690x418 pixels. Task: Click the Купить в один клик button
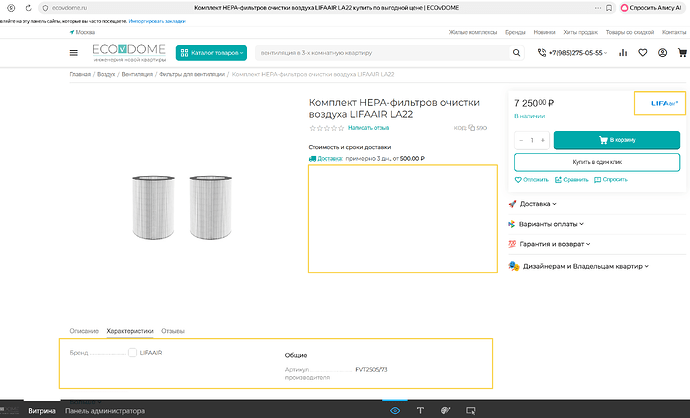click(597, 162)
